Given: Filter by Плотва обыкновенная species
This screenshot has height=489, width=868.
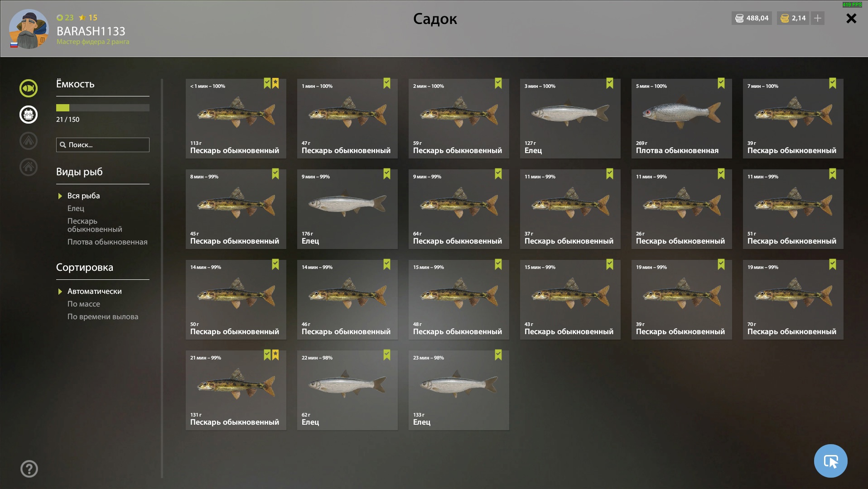Looking at the screenshot, I should (107, 242).
